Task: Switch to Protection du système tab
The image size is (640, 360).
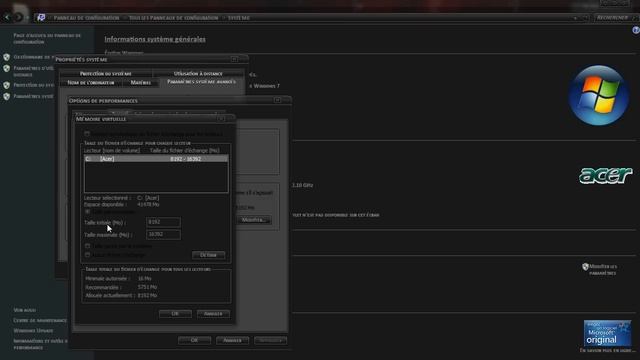Action: click(x=106, y=73)
